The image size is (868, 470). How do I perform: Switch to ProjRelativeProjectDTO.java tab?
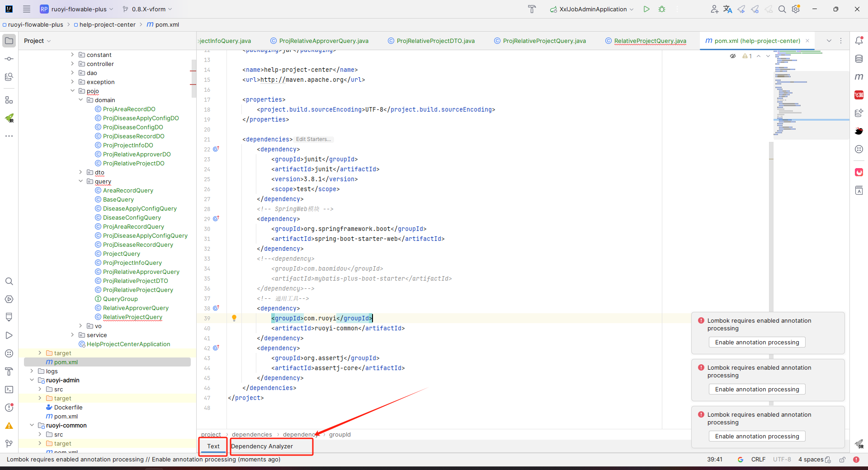pyautogui.click(x=435, y=41)
